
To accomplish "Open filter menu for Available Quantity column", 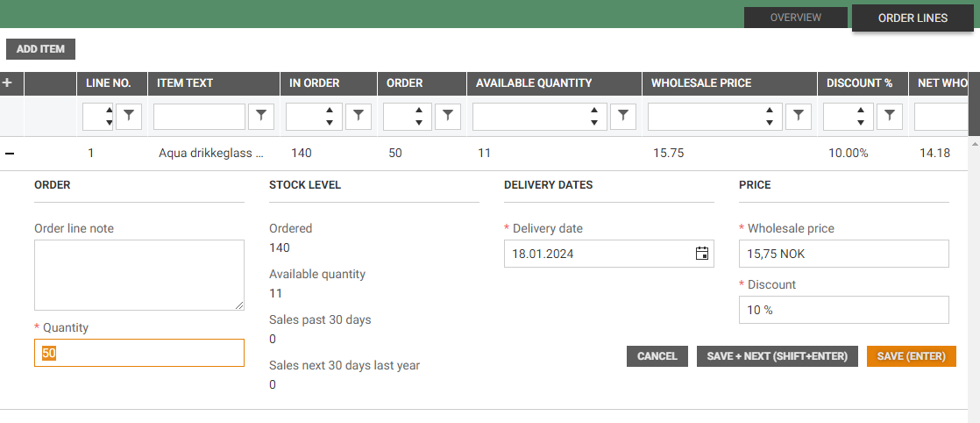I will coord(622,116).
